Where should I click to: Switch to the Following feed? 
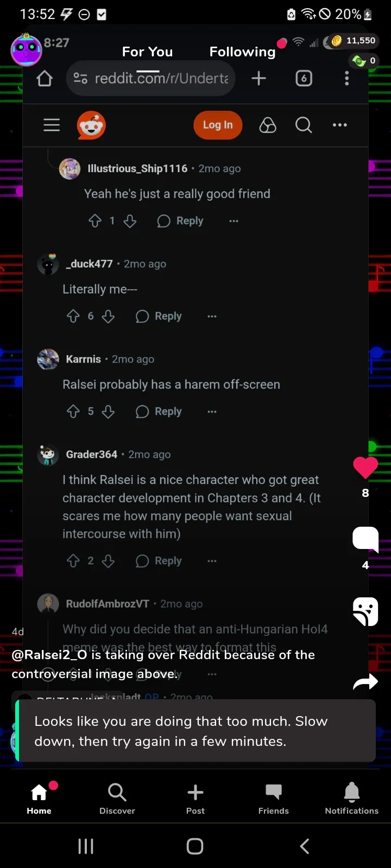[243, 52]
